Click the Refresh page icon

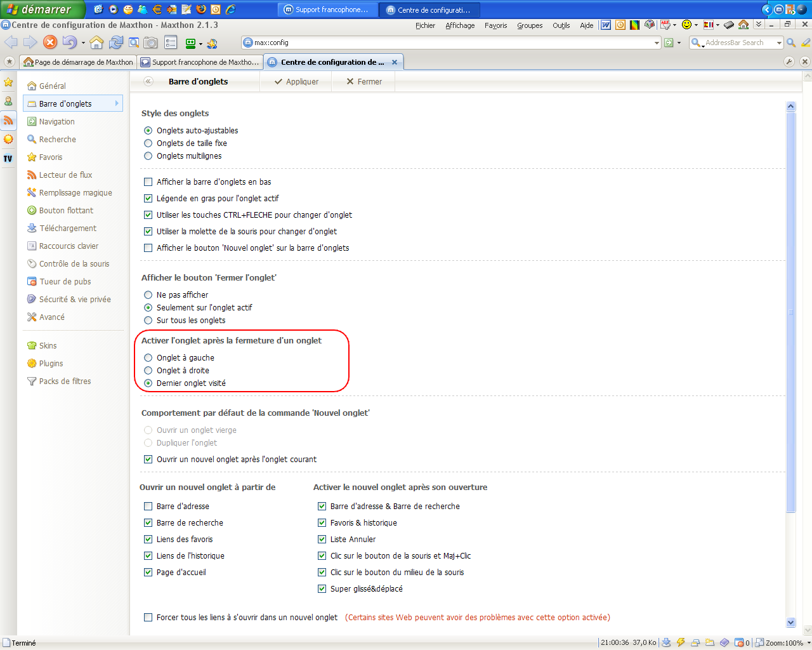(115, 43)
